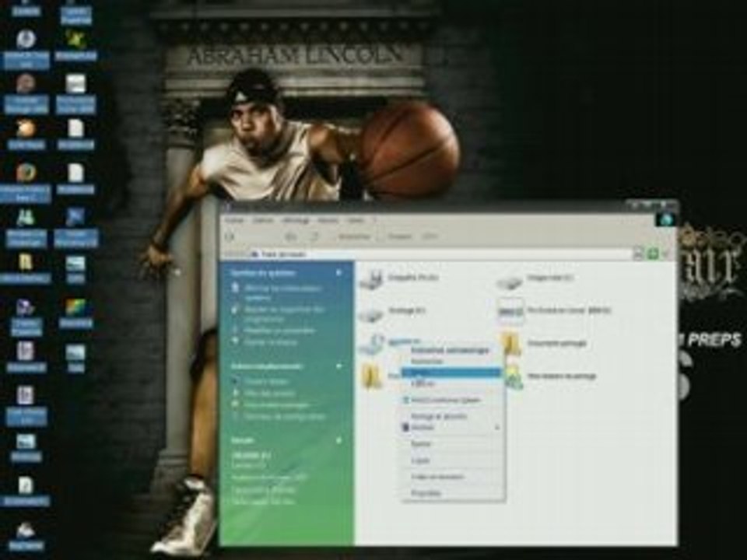Open the floppy disk A: drive icon
The height and width of the screenshot is (560, 747).
click(x=373, y=280)
